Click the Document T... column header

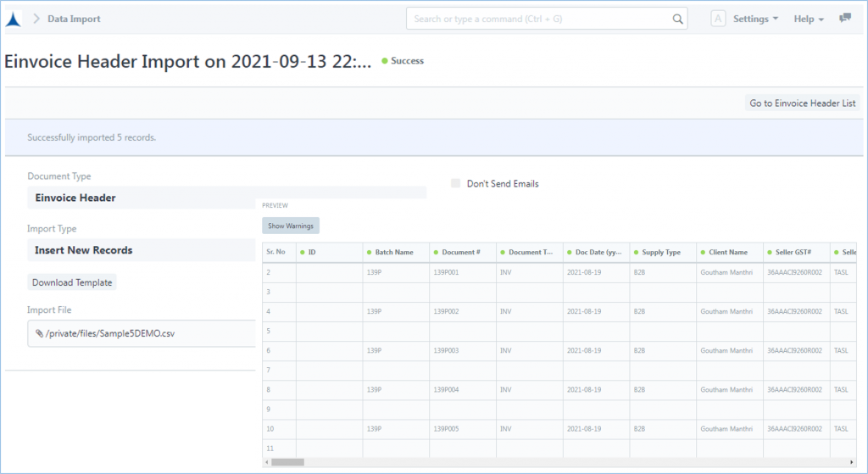click(530, 252)
